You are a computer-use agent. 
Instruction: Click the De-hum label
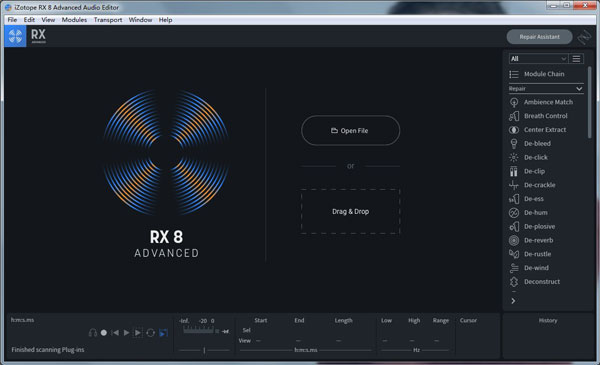coord(536,212)
